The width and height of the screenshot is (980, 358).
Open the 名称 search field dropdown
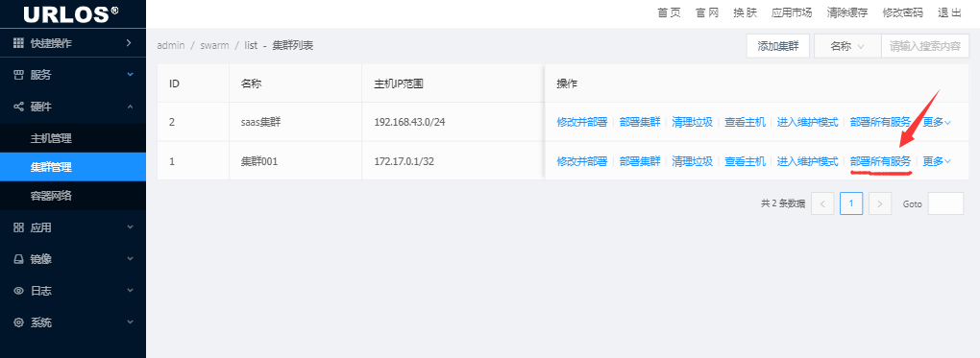pos(846,46)
